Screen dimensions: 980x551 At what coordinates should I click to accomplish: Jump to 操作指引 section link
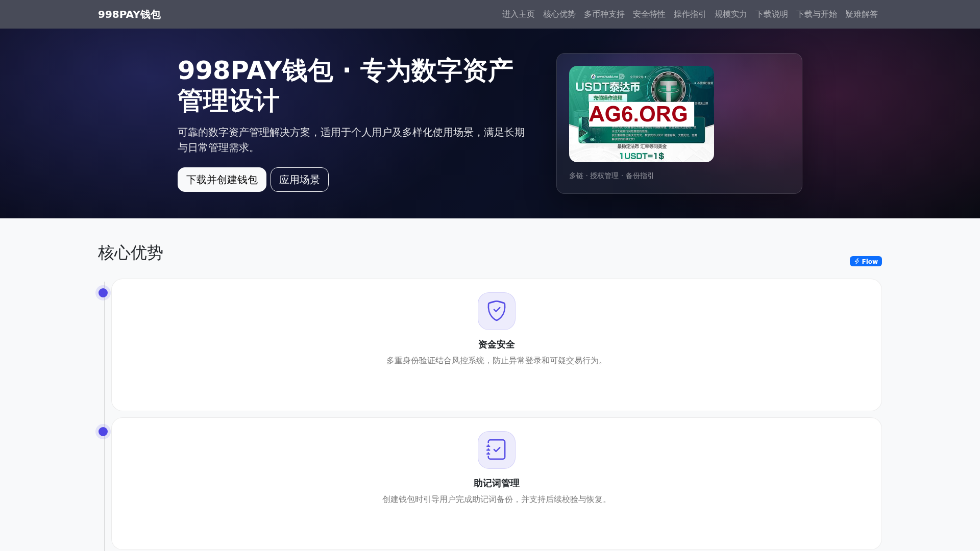690,14
